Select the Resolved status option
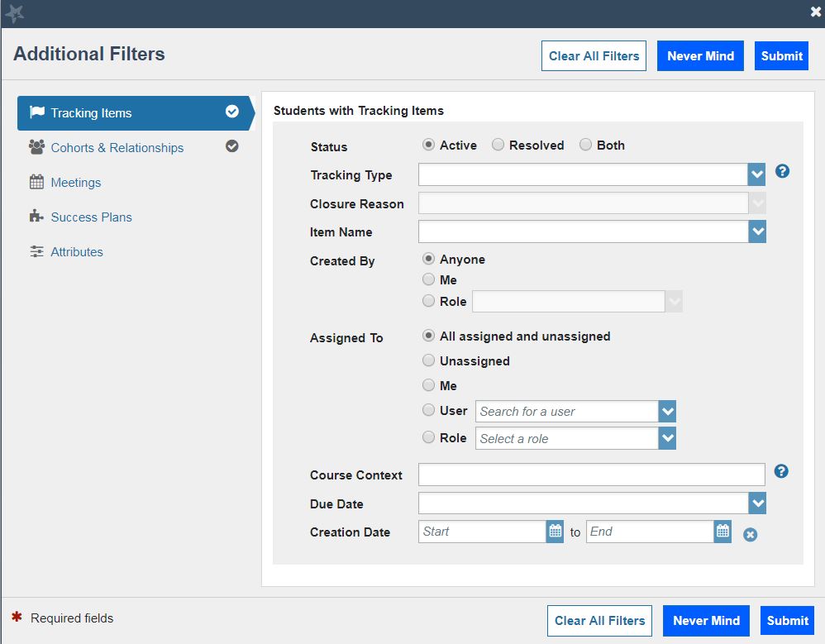Image resolution: width=825 pixels, height=644 pixels. [x=498, y=145]
